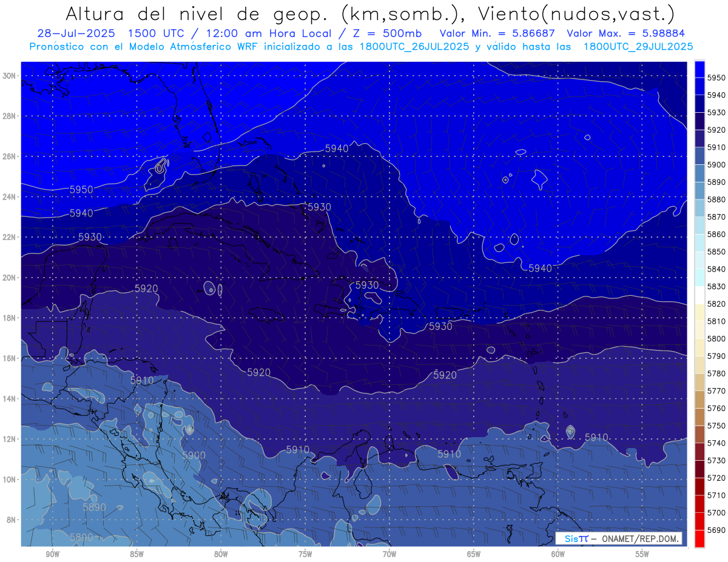
Task: Click the date "28-Jul-2025" in the header
Action: point(77,34)
